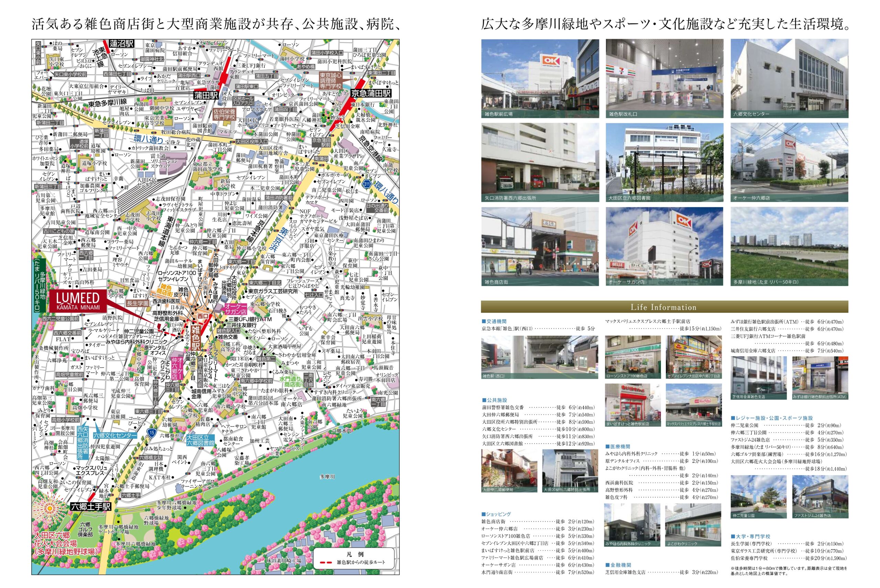Screen dimensions: 880x588
Task: View the 仲二児童公園 photo
Action: [758, 497]
